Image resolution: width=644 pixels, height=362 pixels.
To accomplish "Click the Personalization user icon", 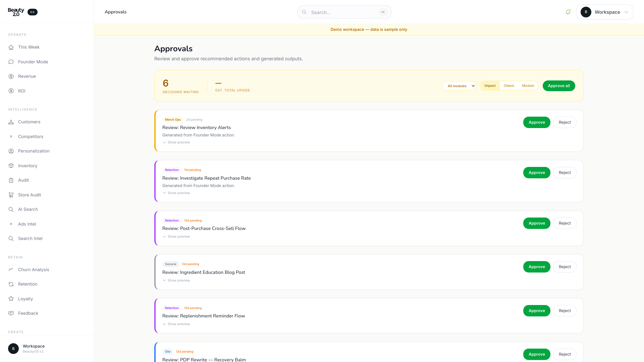I will coord(11,151).
